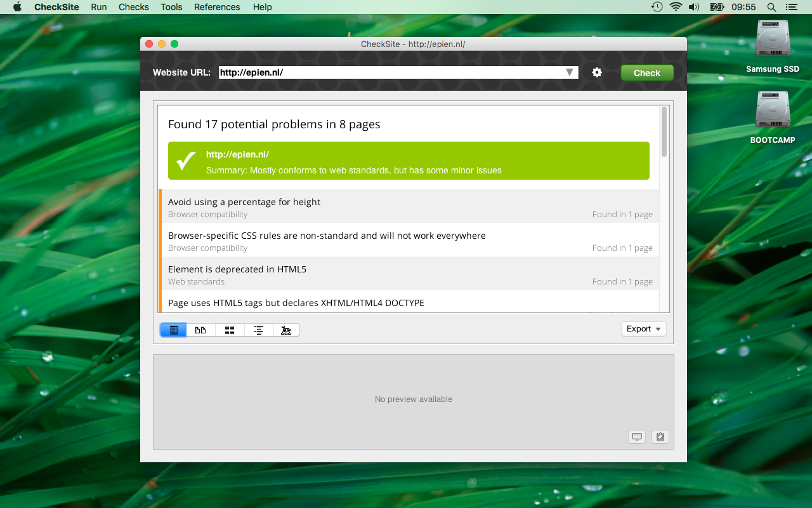Open the CheckSite application menu
This screenshot has height=508, width=812.
[x=57, y=7]
